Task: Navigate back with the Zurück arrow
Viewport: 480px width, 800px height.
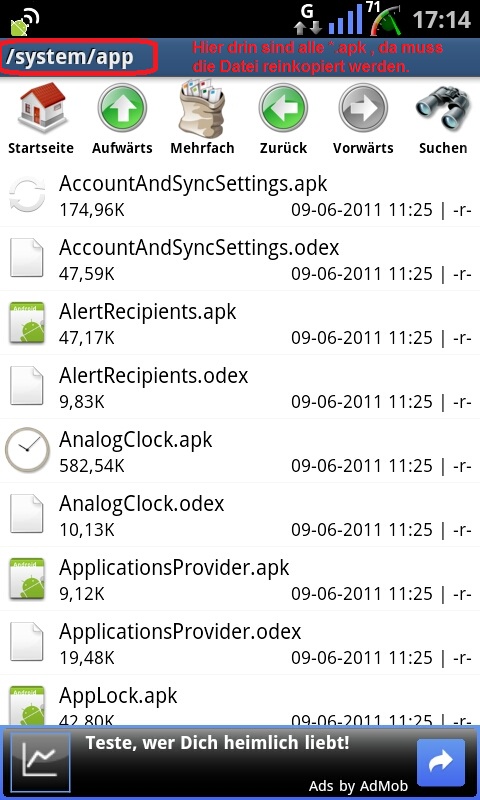Action: [x=283, y=108]
